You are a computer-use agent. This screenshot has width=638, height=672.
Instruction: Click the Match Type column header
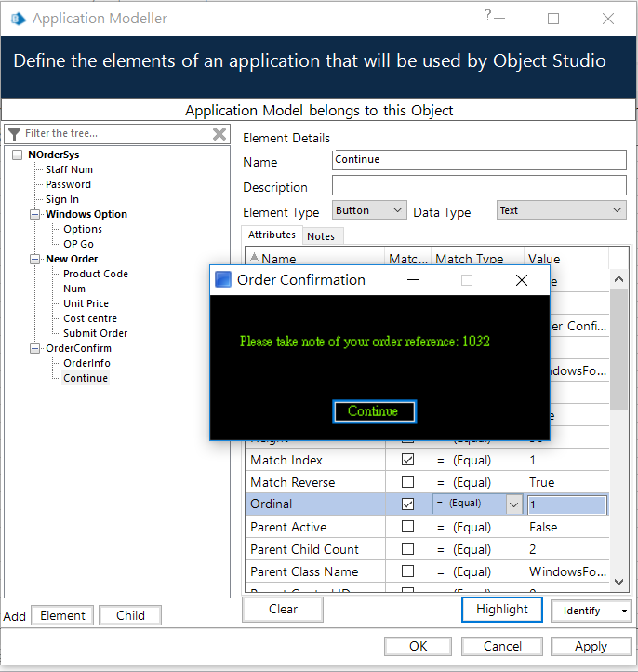coord(477,259)
